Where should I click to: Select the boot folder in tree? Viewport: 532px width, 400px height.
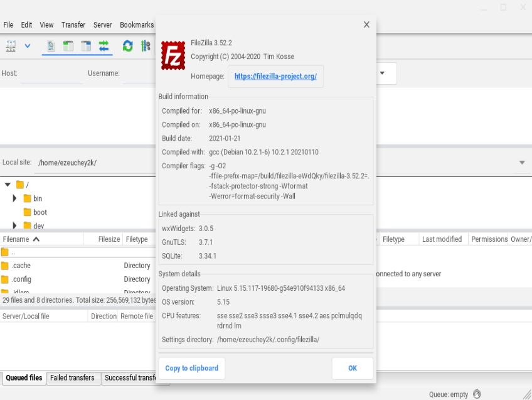35,212
